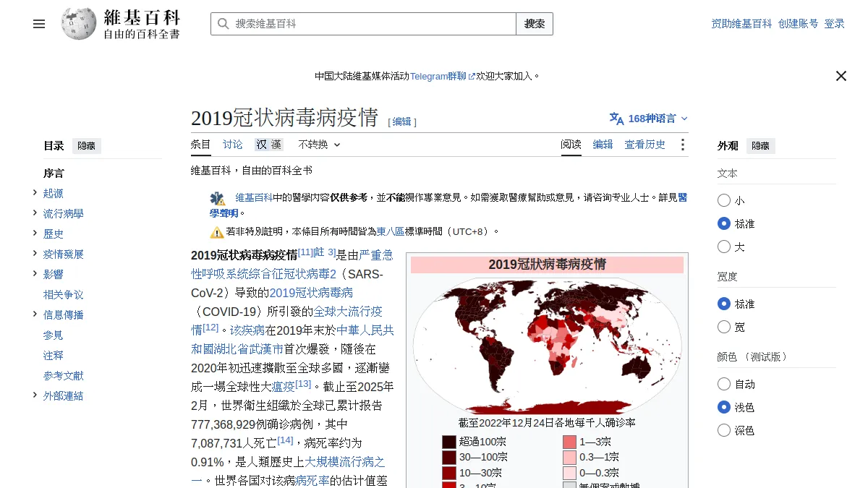The image size is (868, 488).
Task: Click the [编辑] link beside title
Action: coord(402,122)
